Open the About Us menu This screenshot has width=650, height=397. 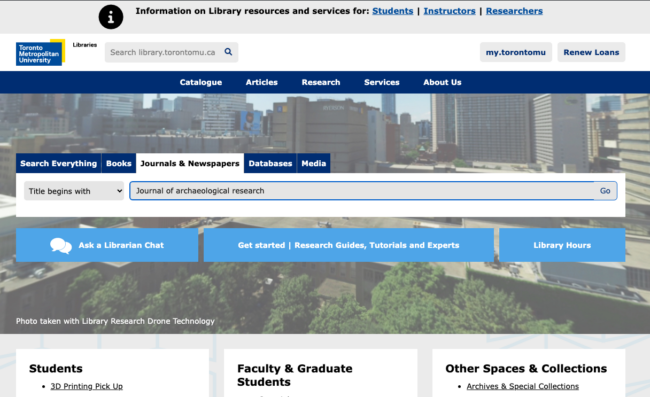pyautogui.click(x=442, y=82)
